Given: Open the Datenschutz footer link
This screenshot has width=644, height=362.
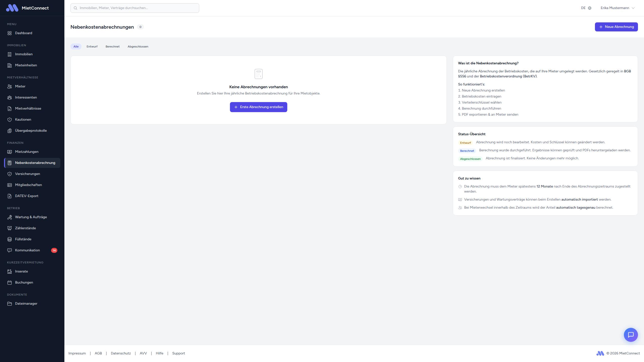Looking at the screenshot, I should point(121,353).
